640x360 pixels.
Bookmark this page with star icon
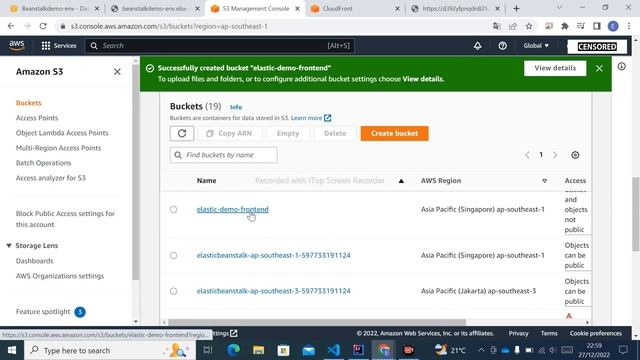point(529,26)
